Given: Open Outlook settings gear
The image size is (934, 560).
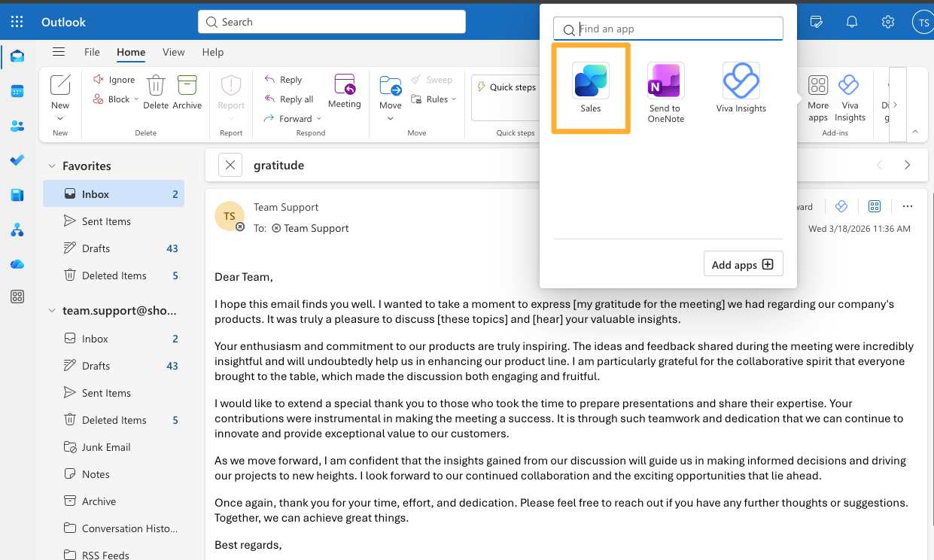Looking at the screenshot, I should pyautogui.click(x=888, y=22).
